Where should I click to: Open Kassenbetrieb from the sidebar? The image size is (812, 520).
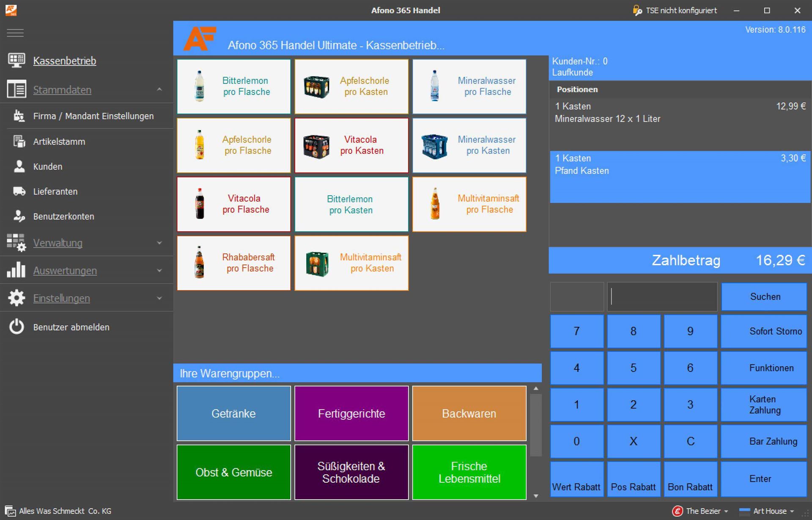point(64,61)
